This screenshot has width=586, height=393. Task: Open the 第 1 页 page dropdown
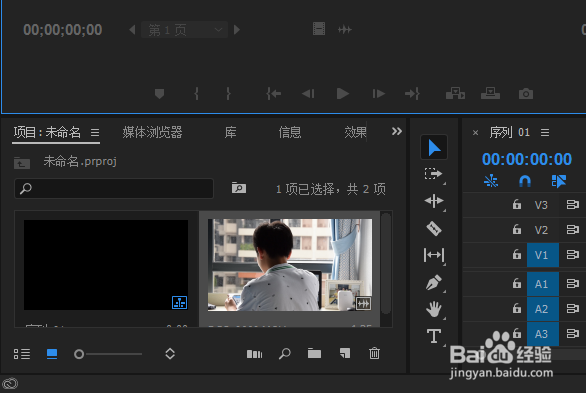[x=185, y=30]
